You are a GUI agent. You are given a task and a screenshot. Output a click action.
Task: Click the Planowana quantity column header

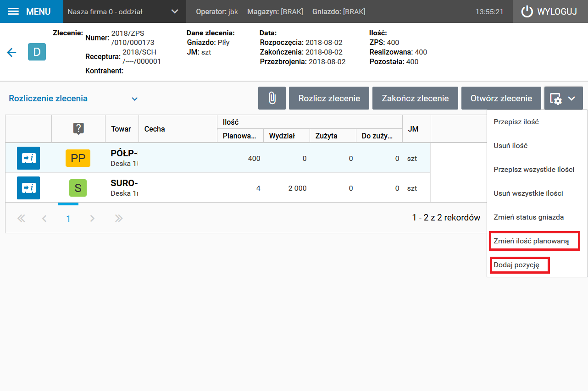(x=240, y=136)
